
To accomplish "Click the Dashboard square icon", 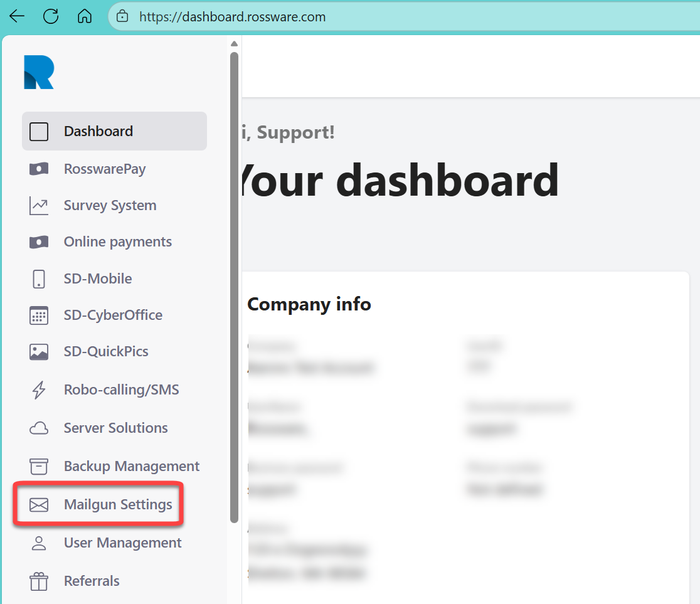I will click(x=39, y=132).
